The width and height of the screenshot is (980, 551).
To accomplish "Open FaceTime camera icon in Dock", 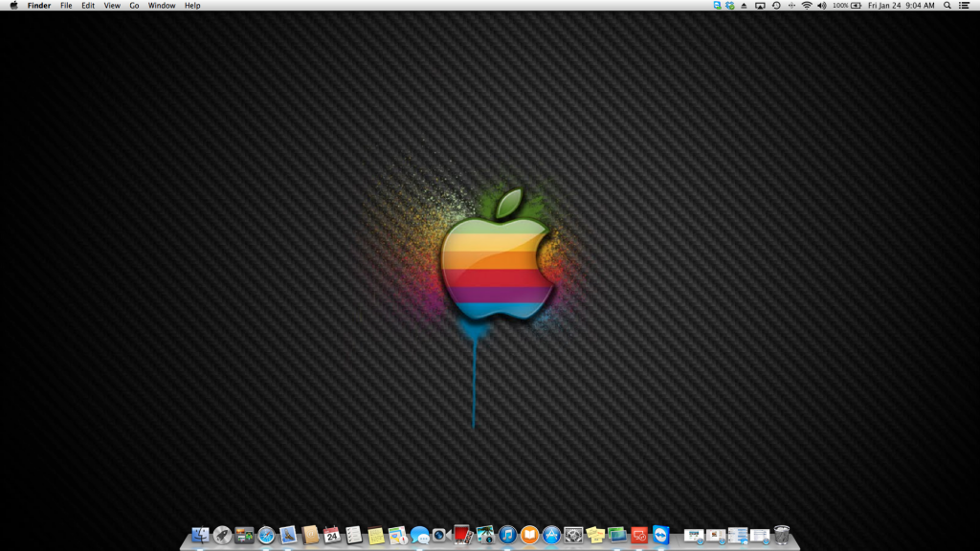I will click(441, 535).
